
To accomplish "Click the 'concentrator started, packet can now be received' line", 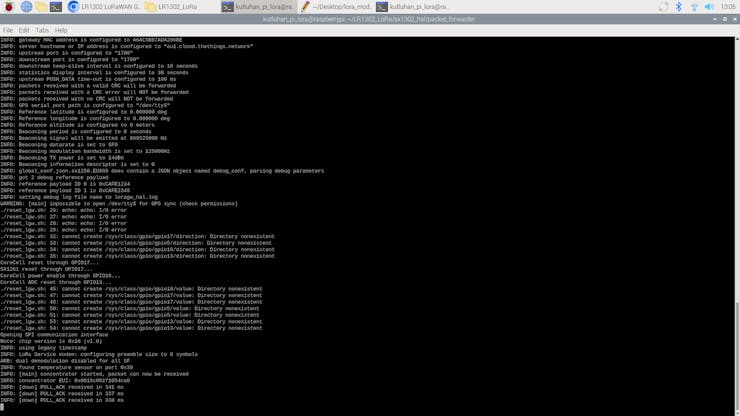I will click(x=94, y=374).
